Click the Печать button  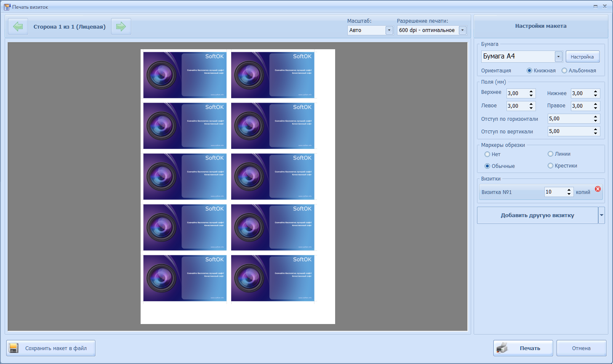[x=523, y=348]
